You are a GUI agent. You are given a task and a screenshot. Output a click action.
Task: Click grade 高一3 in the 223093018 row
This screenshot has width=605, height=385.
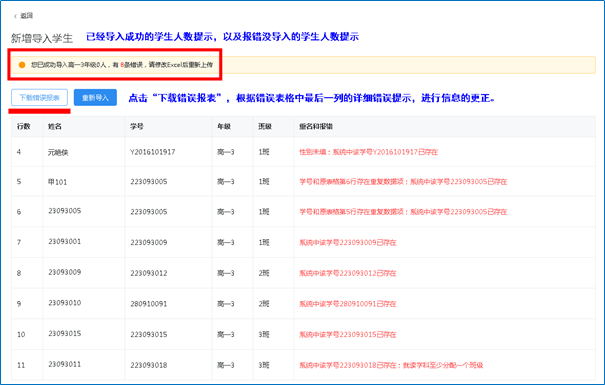(225, 365)
